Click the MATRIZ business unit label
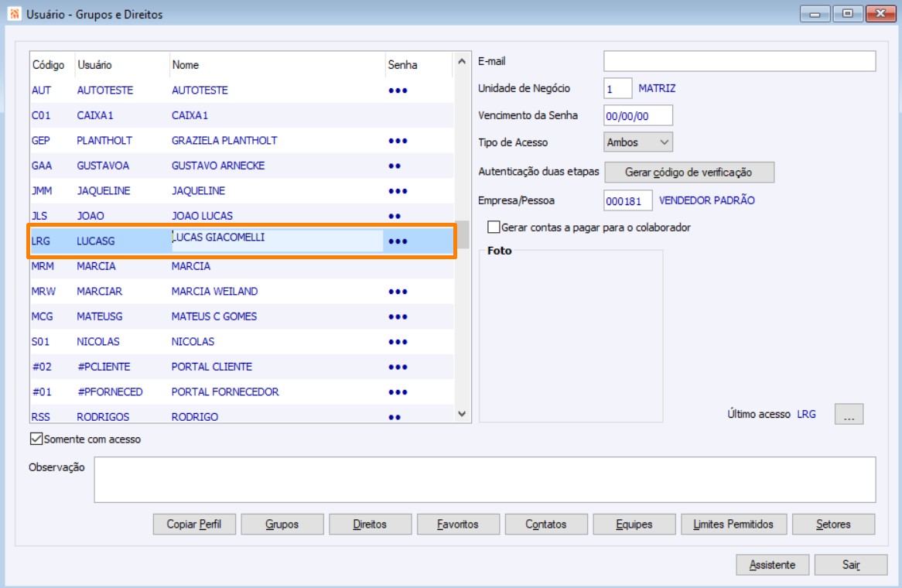Screen dimensions: 902x588 [657, 89]
